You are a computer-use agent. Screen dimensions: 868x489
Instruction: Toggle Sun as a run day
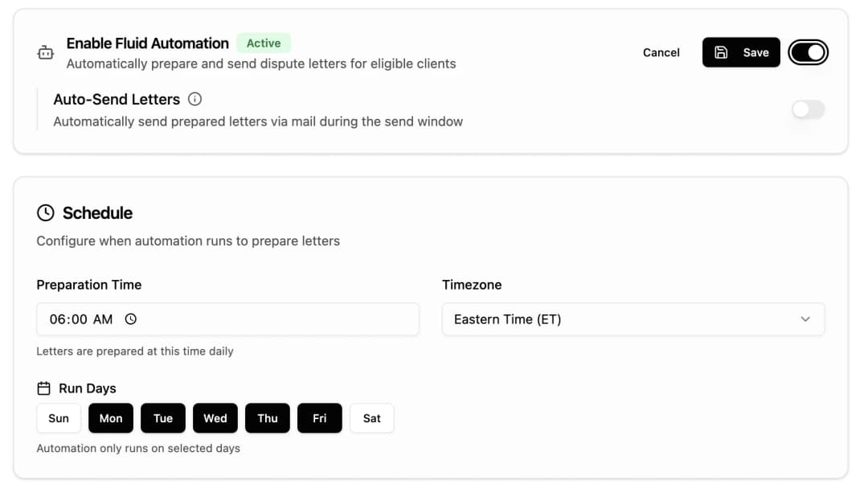click(59, 418)
